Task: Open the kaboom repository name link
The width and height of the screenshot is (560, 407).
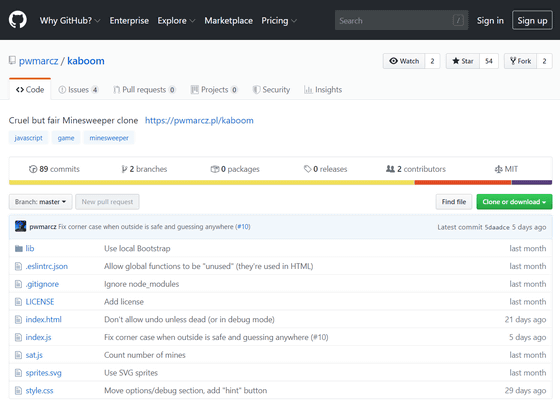Action: point(86,61)
